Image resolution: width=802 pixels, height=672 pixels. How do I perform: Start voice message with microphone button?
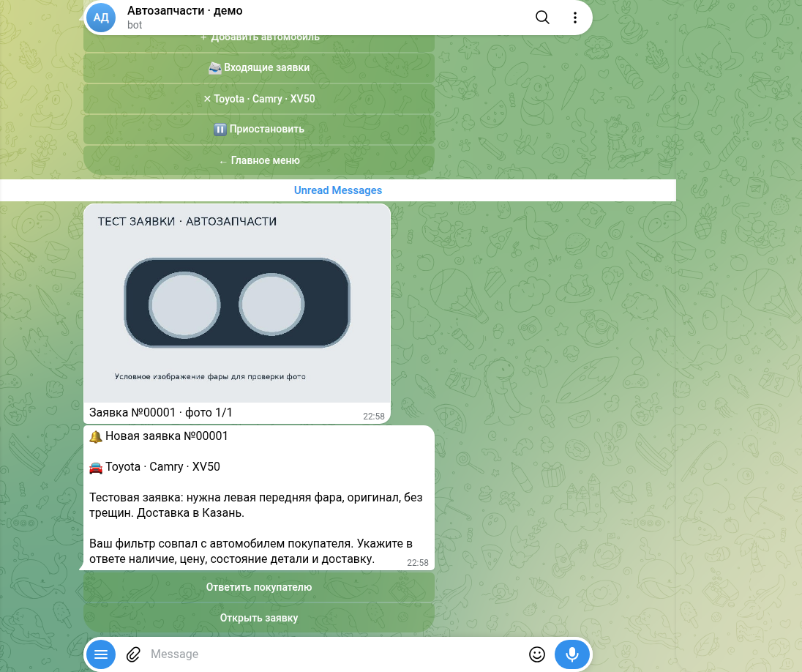coord(571,654)
